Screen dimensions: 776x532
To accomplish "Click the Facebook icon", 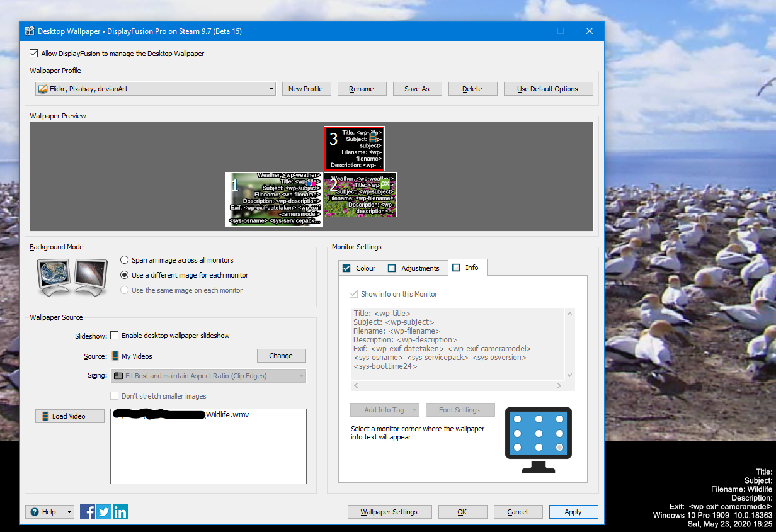I will (88, 512).
